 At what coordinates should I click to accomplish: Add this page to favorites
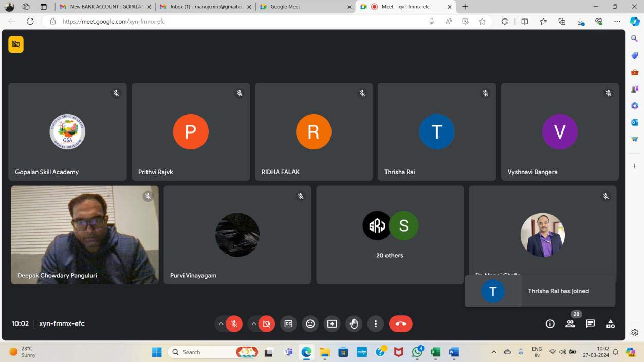tap(482, 21)
